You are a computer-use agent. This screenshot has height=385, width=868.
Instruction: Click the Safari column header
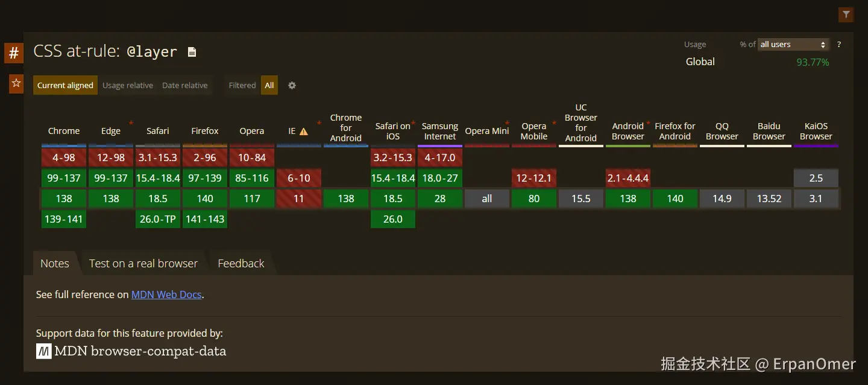[158, 131]
